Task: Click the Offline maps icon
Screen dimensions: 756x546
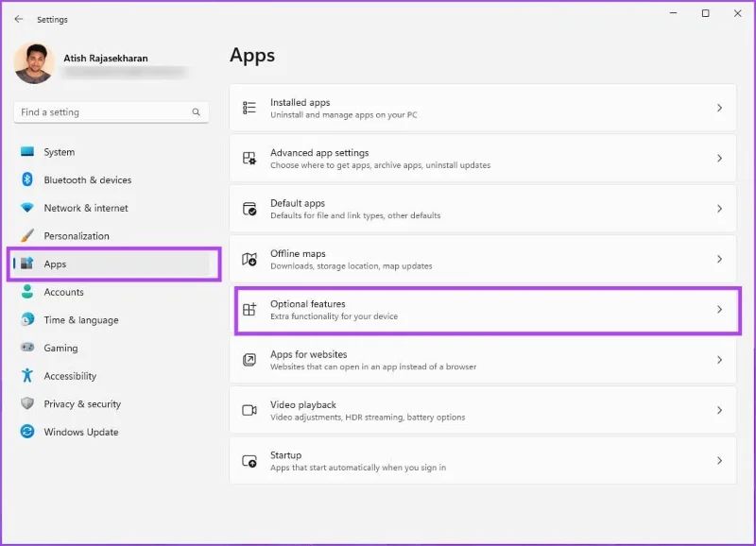Action: [249, 259]
